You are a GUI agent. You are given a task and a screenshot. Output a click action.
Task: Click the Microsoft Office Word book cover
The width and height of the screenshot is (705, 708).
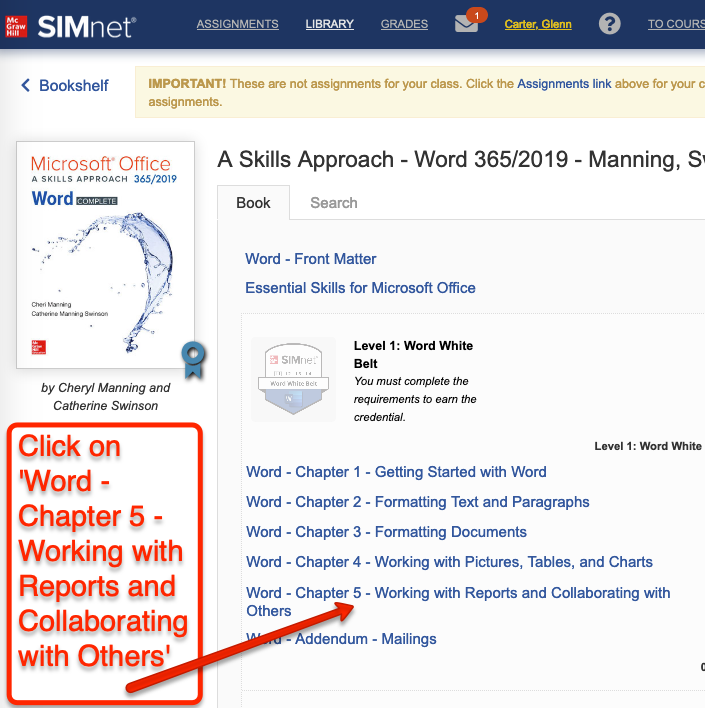tap(106, 255)
